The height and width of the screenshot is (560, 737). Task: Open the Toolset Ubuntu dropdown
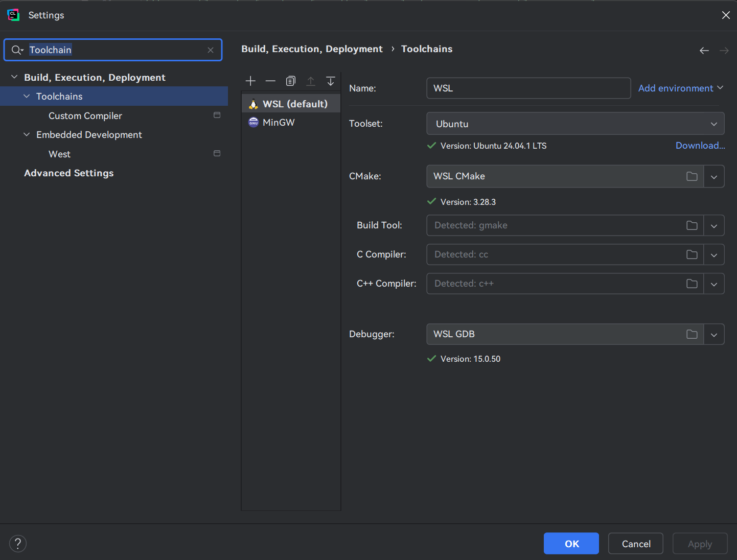click(x=575, y=124)
